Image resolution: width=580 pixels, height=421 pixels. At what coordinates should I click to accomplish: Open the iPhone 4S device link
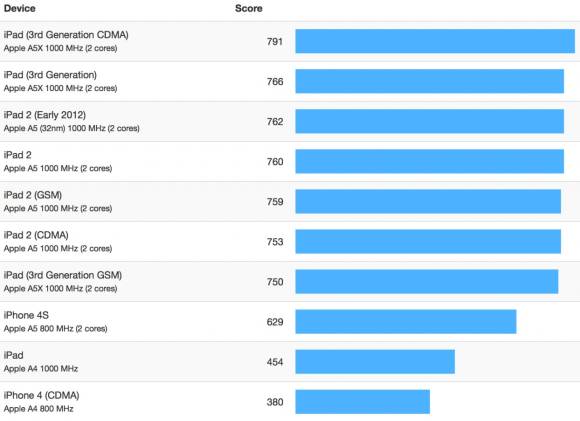[26, 315]
